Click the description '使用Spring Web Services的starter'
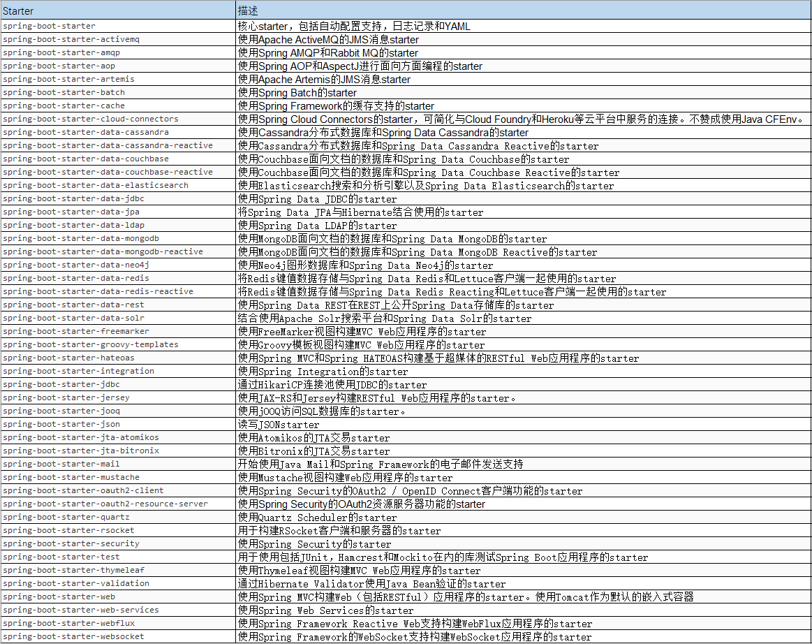812x644 pixels. coord(326,611)
